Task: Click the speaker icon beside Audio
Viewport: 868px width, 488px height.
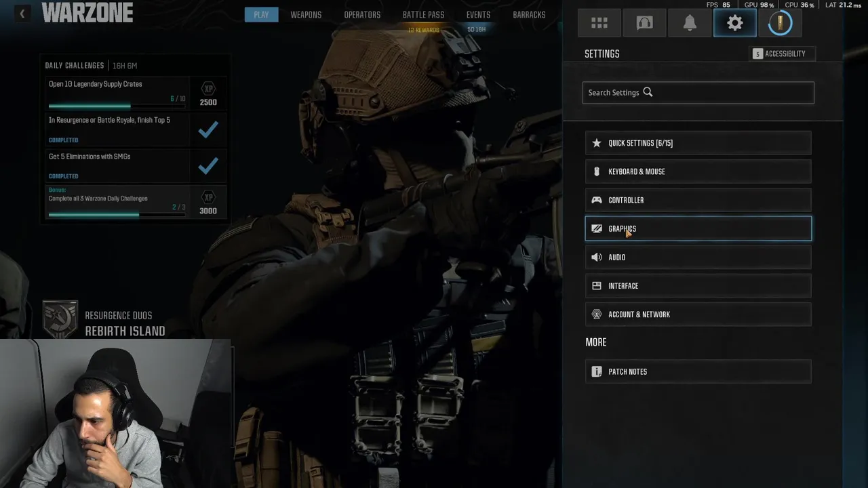Action: coord(597,257)
